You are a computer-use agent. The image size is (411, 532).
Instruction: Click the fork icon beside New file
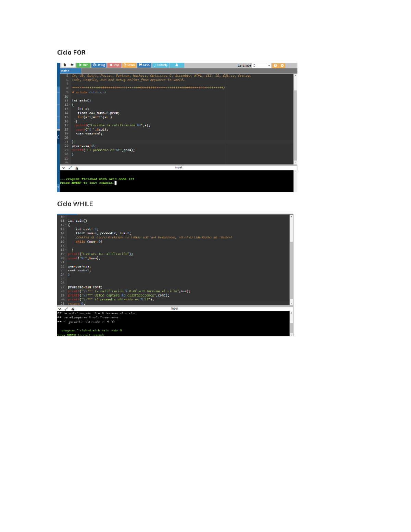72,65
